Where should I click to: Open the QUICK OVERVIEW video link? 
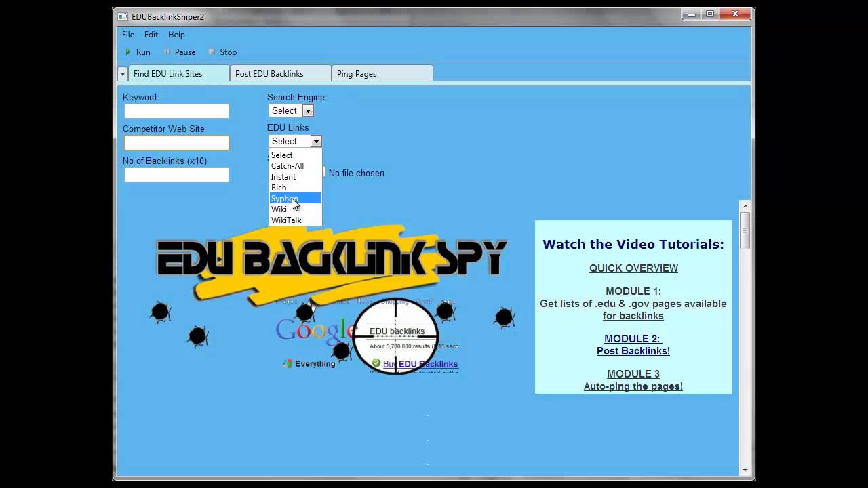pos(633,268)
